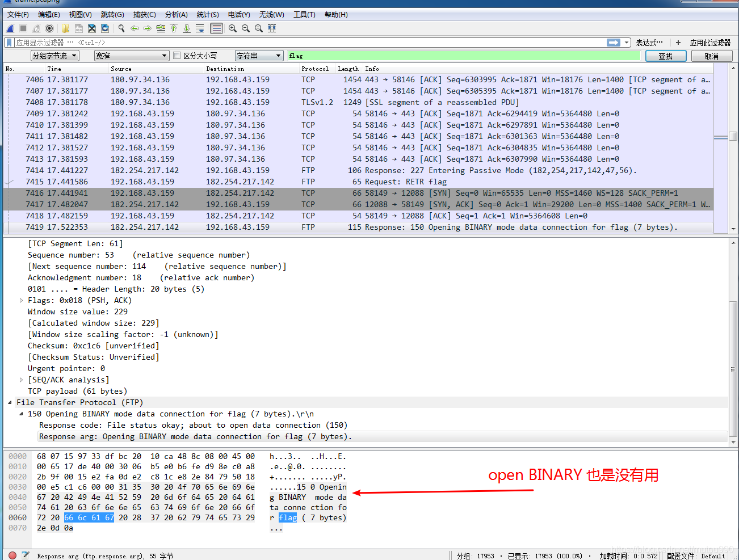Click the start capture shark fin icon
This screenshot has height=560, width=739.
coord(10,28)
